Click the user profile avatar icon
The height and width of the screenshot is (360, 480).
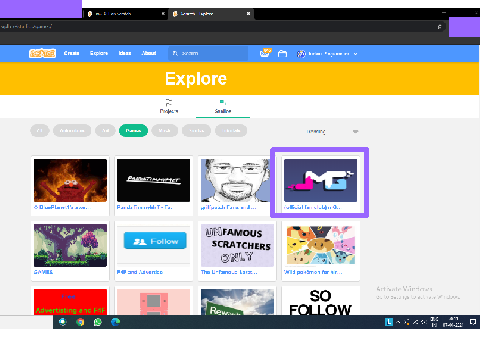pos(301,54)
